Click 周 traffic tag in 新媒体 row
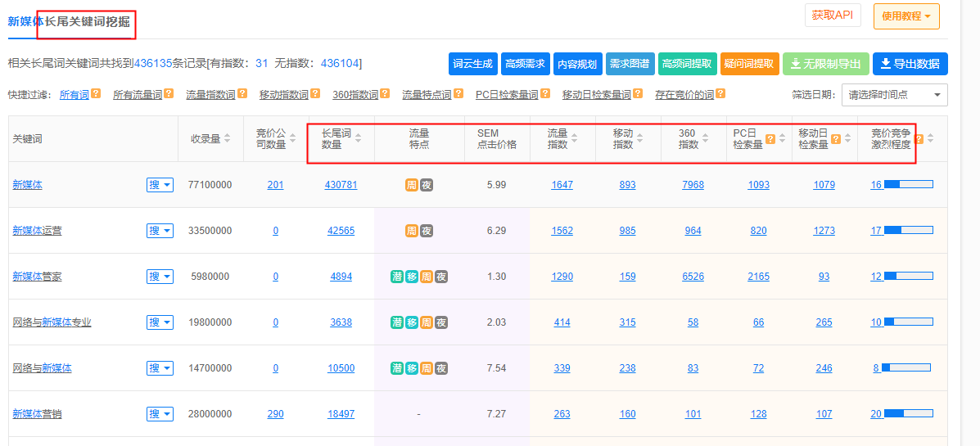This screenshot has height=446, width=980. coord(411,185)
